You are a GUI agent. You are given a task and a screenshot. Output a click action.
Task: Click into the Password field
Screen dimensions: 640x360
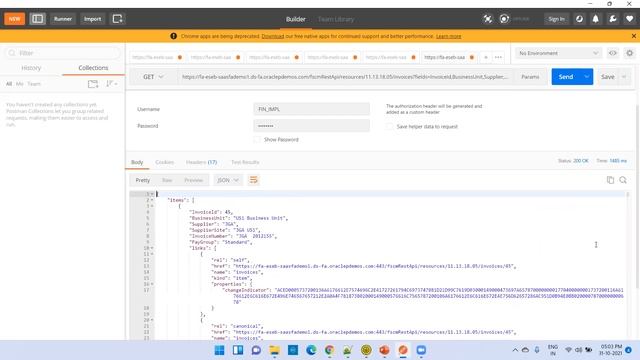coord(311,126)
